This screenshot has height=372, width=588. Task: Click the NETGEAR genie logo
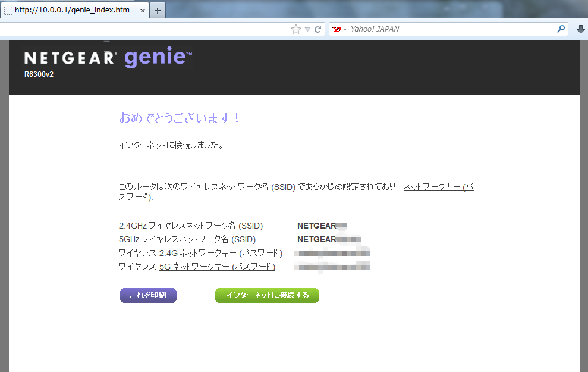point(108,57)
